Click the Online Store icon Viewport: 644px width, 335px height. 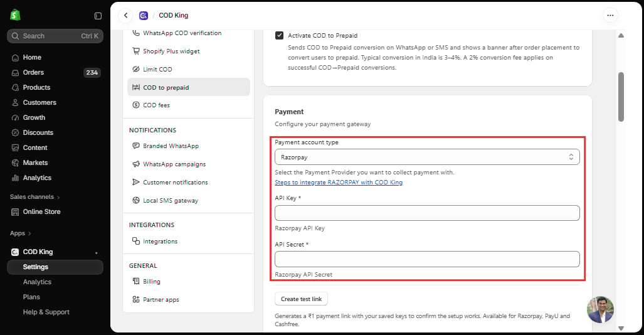pos(15,212)
